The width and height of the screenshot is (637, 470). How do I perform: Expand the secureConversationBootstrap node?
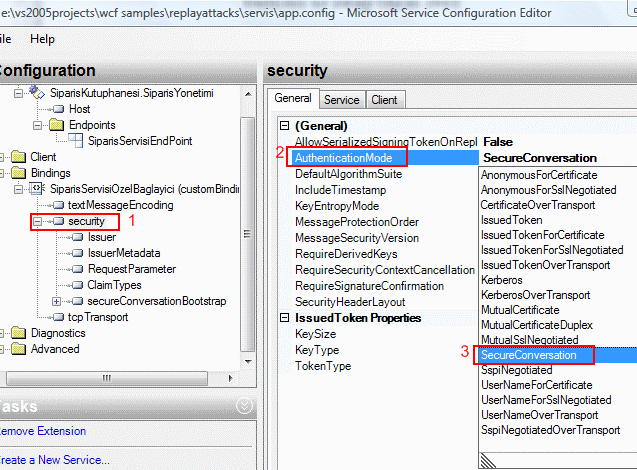56,301
